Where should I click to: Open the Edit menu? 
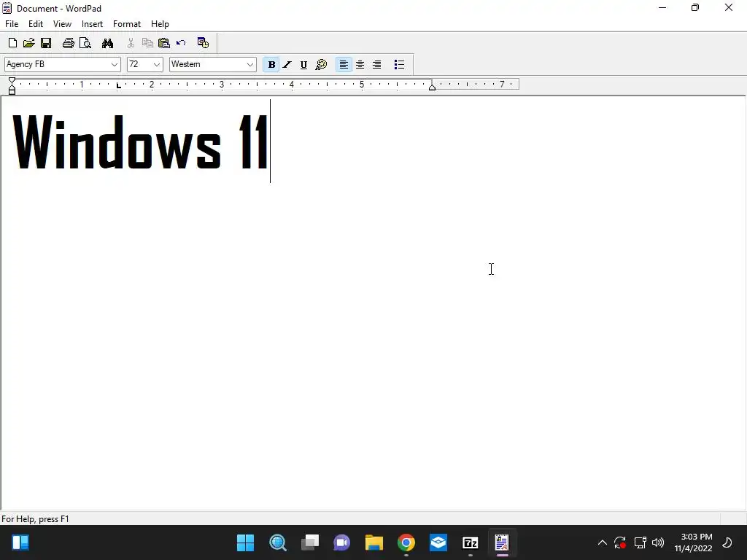coord(36,24)
